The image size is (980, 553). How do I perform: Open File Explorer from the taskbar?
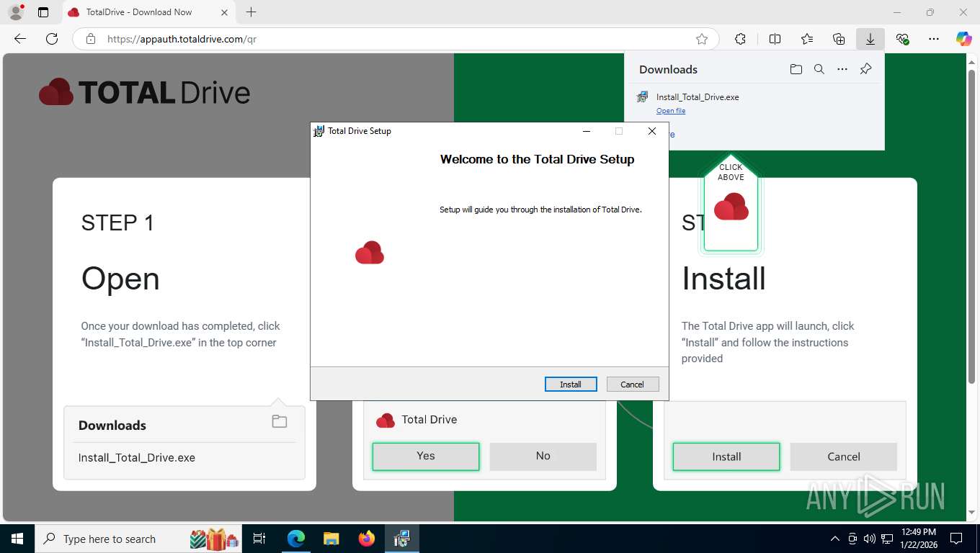(x=331, y=539)
